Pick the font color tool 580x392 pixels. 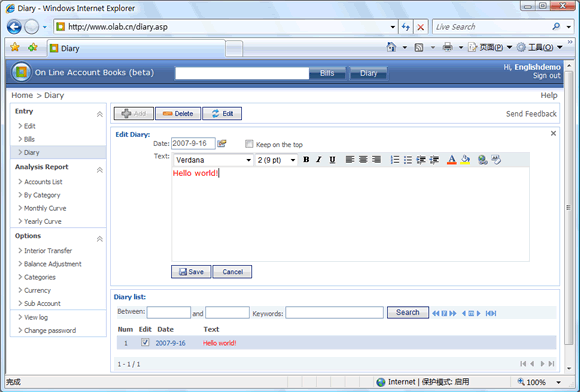tap(452, 160)
